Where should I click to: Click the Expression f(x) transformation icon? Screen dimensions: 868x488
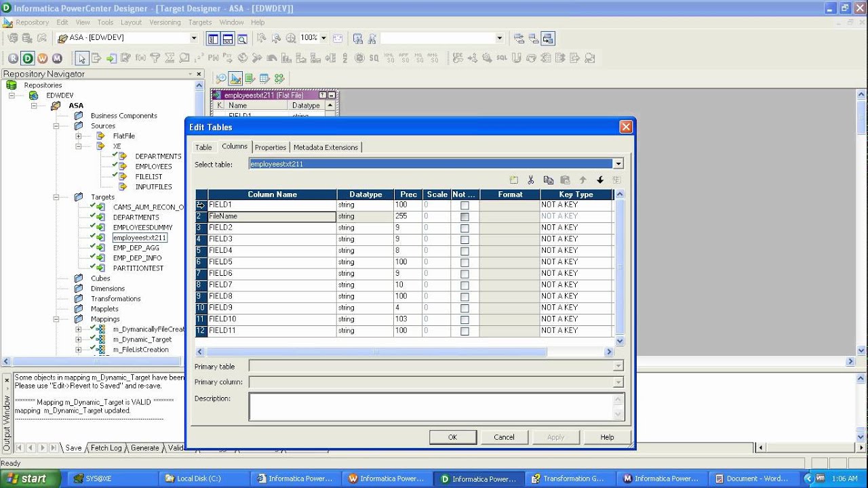click(x=140, y=58)
